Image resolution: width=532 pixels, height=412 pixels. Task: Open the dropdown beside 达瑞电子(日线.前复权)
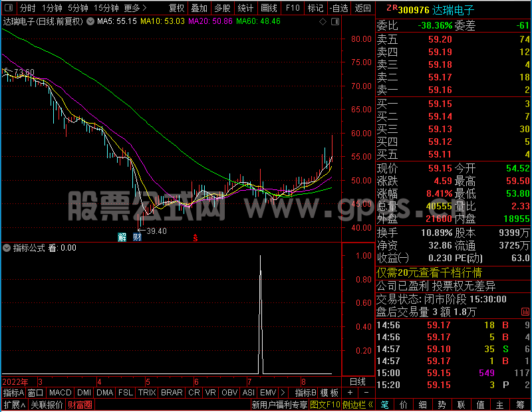click(90, 22)
